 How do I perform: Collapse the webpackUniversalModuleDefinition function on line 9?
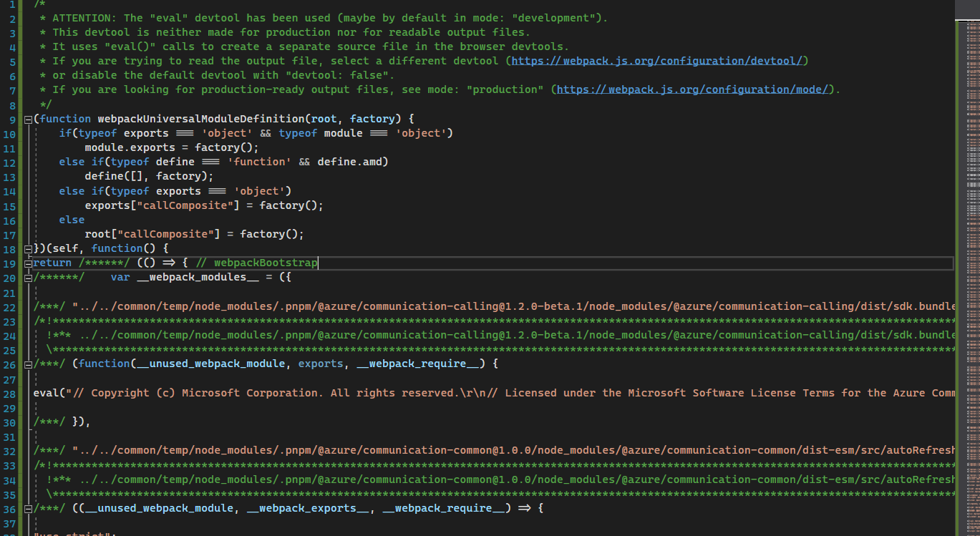click(27, 118)
